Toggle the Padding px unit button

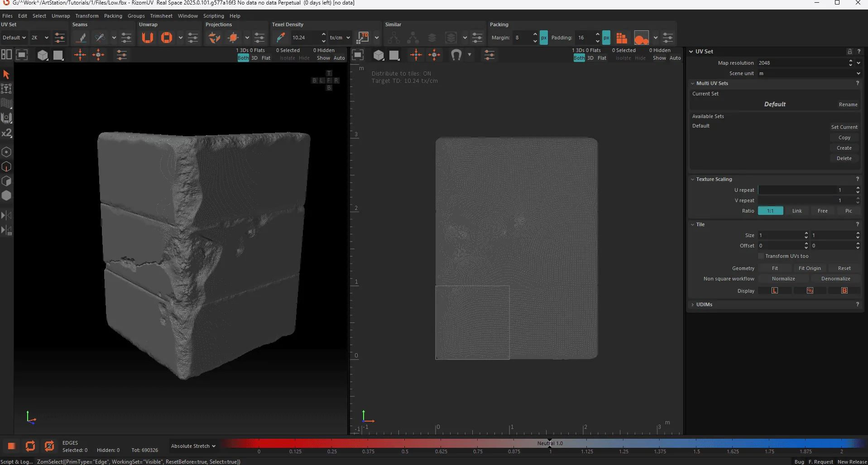(606, 38)
